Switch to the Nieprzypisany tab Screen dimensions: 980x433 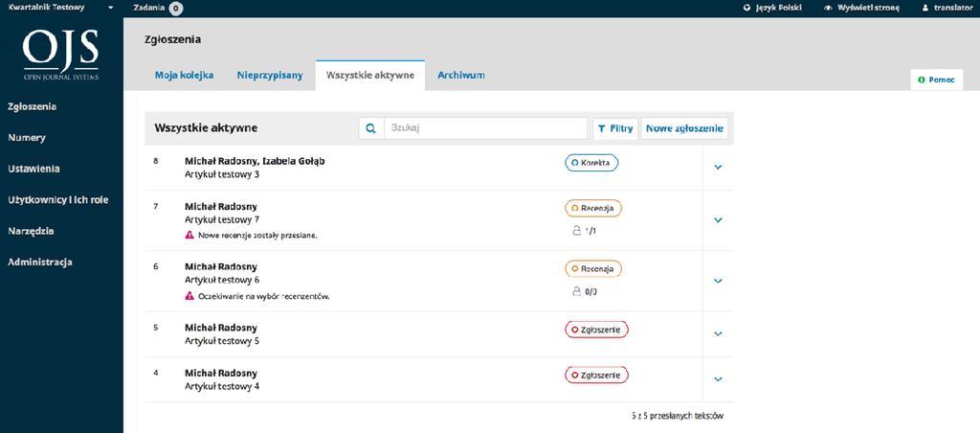[x=270, y=76]
